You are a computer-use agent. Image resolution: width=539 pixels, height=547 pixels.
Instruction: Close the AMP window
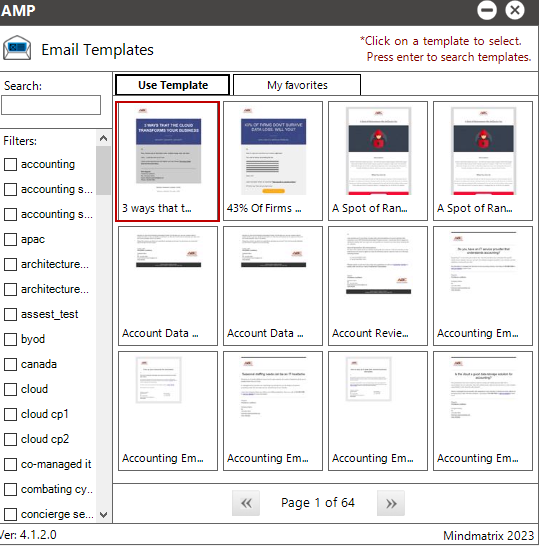tap(515, 10)
